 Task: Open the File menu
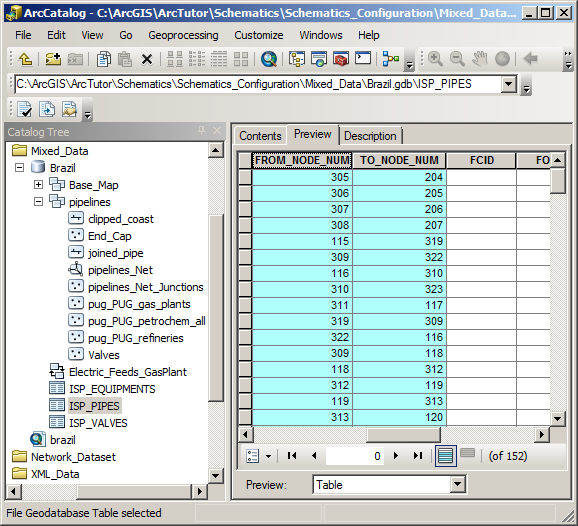tap(23, 35)
